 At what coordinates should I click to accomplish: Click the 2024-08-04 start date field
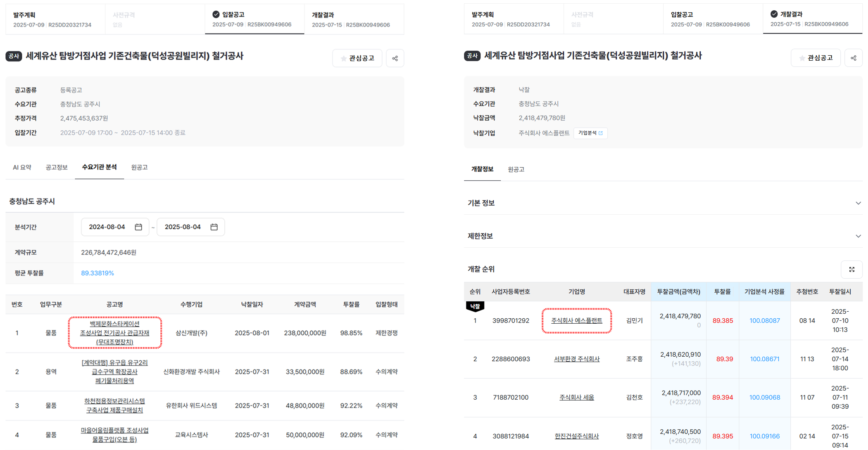pos(107,227)
